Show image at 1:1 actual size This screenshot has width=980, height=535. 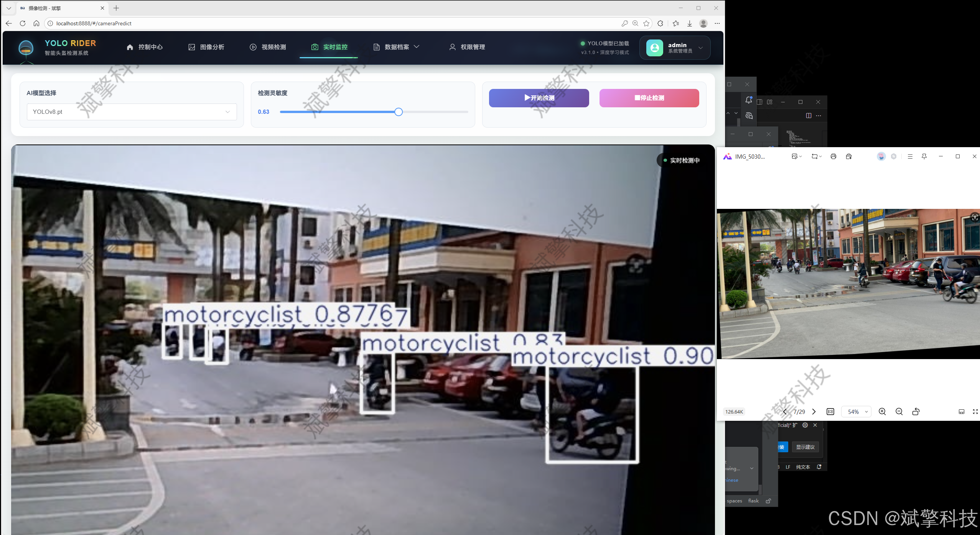tap(830, 412)
